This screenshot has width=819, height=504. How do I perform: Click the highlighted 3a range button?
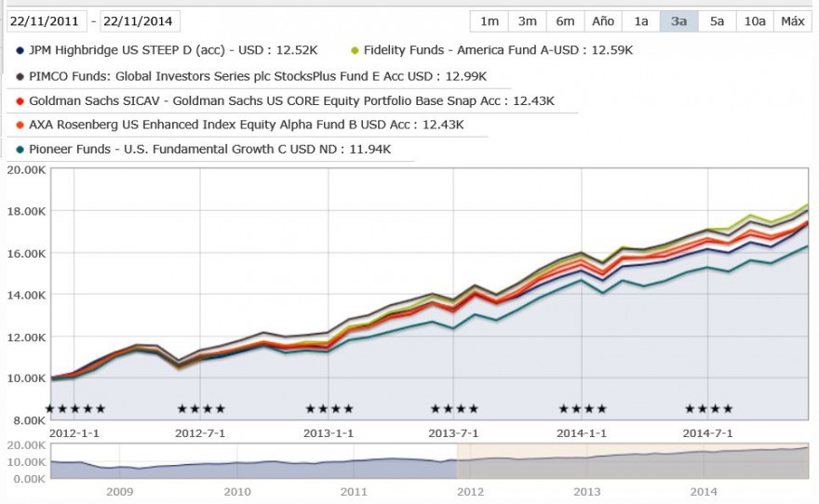(x=679, y=21)
